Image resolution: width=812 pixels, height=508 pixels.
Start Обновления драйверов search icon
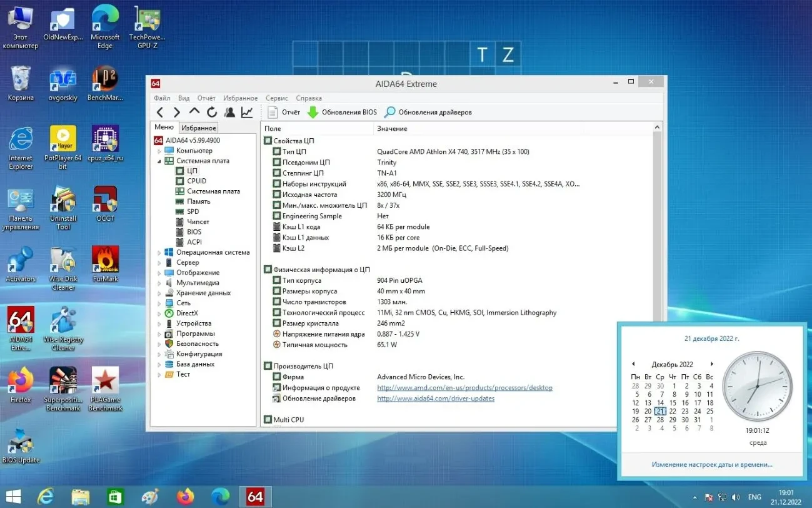390,113
